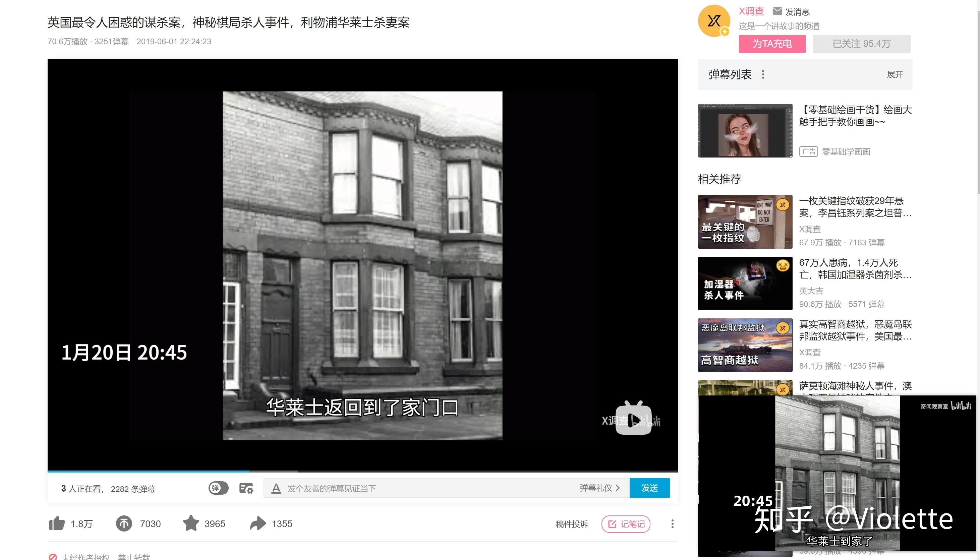Click the 发消息 envelope icon
The image size is (980, 560).
pyautogui.click(x=777, y=11)
